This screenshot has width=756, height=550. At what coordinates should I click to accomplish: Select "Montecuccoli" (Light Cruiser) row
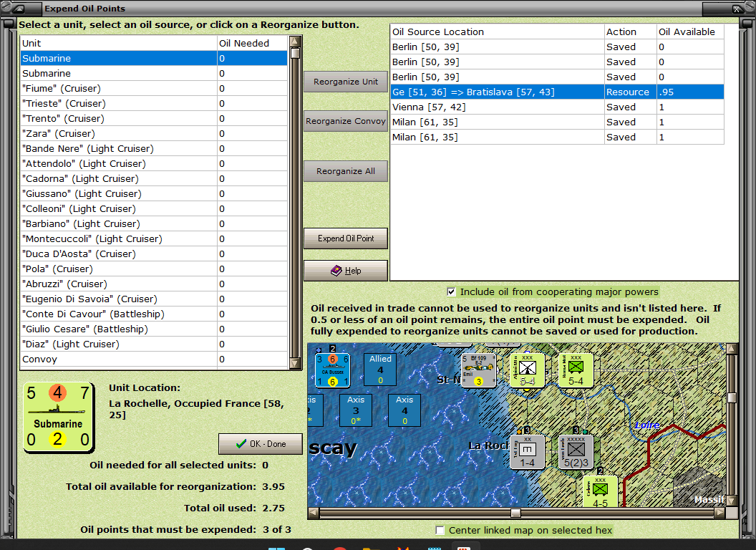(x=154, y=238)
